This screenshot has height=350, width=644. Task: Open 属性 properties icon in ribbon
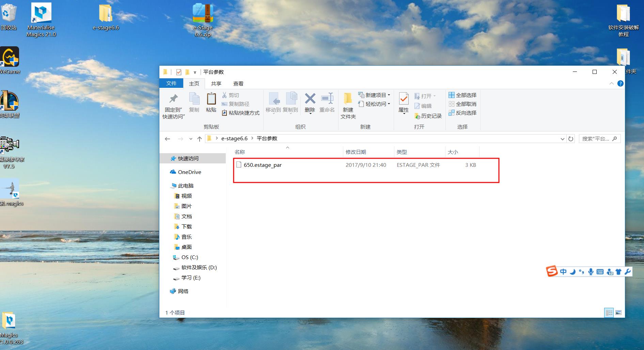tap(404, 99)
